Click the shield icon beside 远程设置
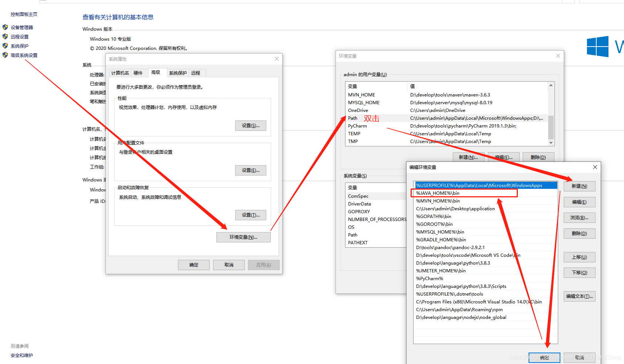 click(x=5, y=37)
